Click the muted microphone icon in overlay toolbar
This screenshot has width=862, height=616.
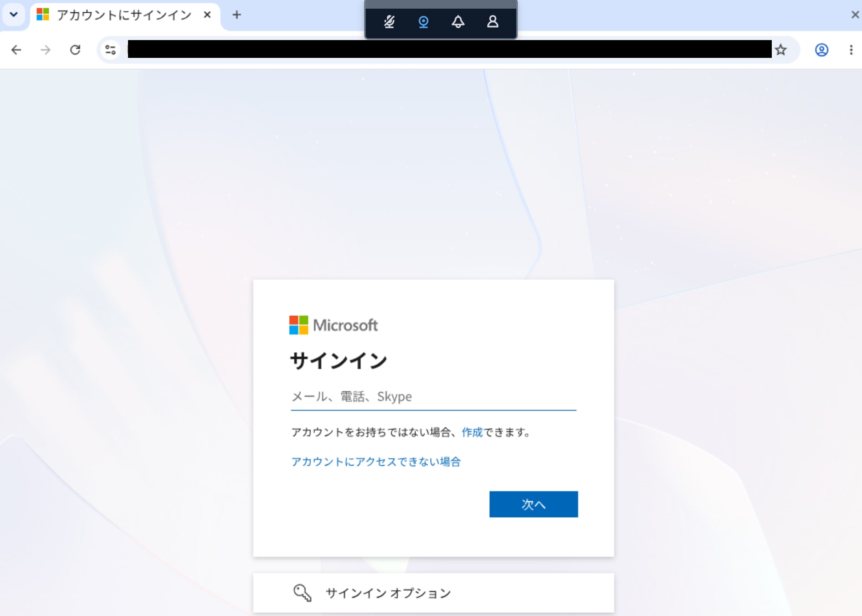(x=389, y=22)
